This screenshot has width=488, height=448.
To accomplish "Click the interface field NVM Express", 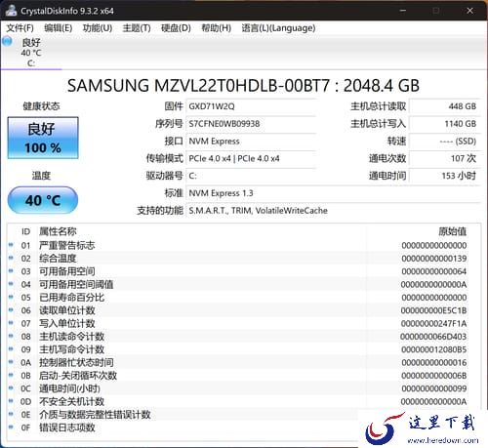I will (251, 142).
